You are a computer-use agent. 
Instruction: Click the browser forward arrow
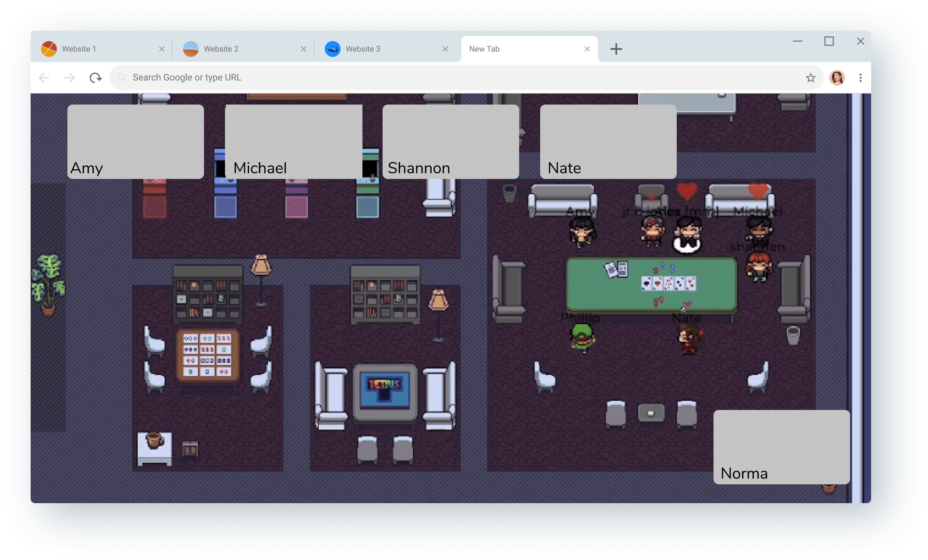point(70,78)
